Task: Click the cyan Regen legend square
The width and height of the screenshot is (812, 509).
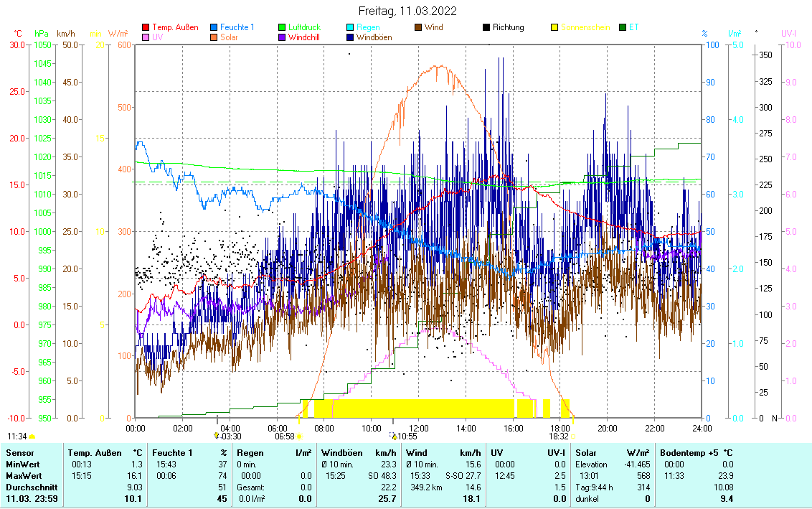Action: pyautogui.click(x=350, y=27)
